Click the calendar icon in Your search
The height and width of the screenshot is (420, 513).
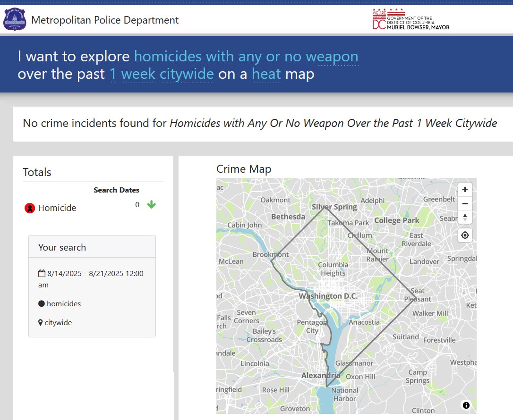pos(42,273)
